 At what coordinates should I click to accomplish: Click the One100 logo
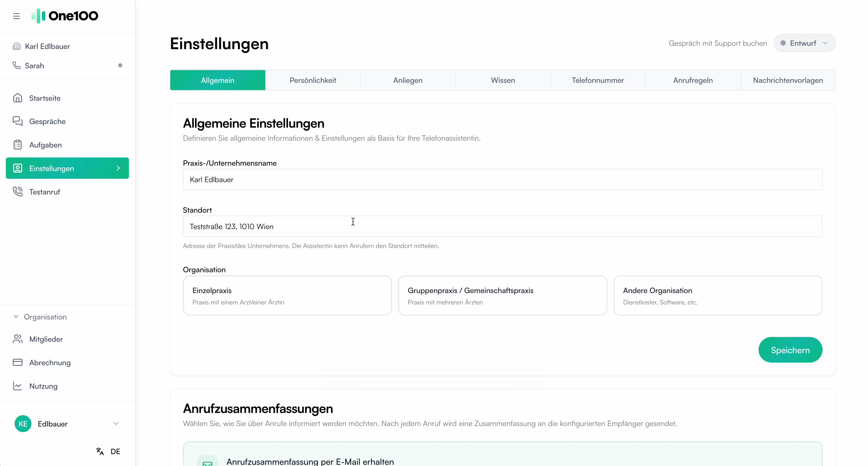pos(65,16)
